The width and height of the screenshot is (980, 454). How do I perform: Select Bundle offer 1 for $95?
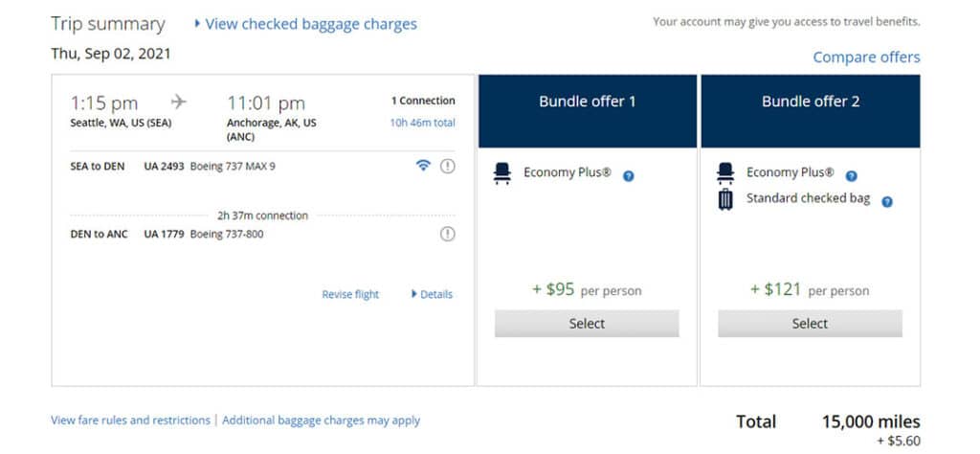[x=587, y=324]
